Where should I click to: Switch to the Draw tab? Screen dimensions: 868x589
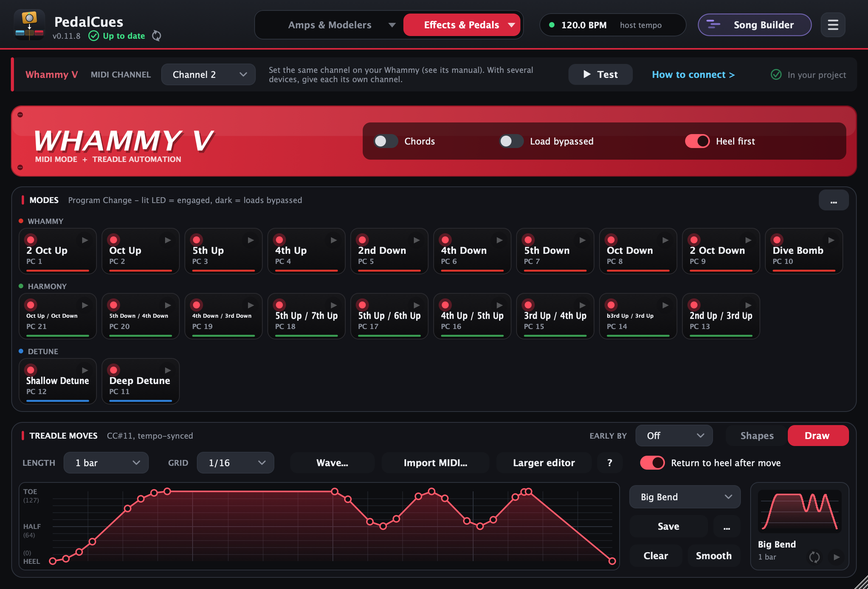click(x=818, y=436)
